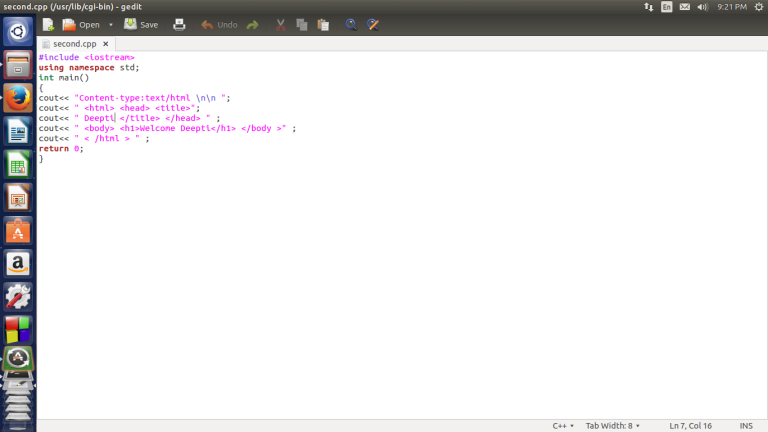
Task: Click the Ln 7, Col 16 indicator
Action: click(x=691, y=426)
